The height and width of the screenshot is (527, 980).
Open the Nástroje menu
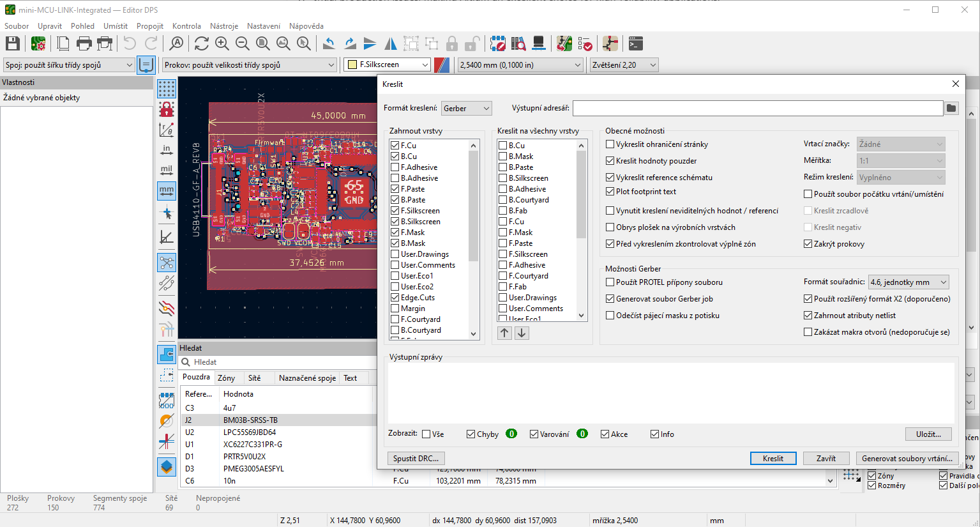[223, 26]
